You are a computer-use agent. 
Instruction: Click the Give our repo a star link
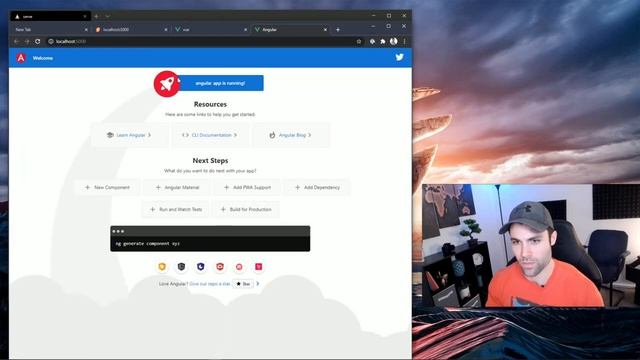click(210, 284)
